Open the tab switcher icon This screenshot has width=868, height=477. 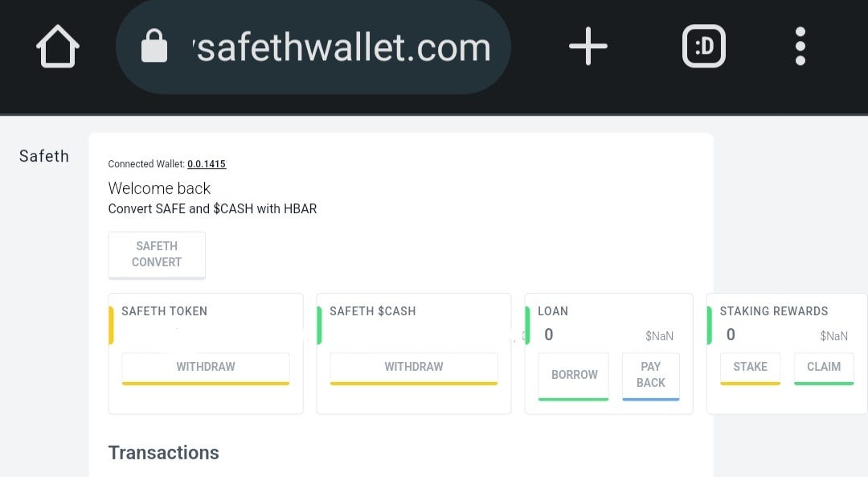(703, 46)
